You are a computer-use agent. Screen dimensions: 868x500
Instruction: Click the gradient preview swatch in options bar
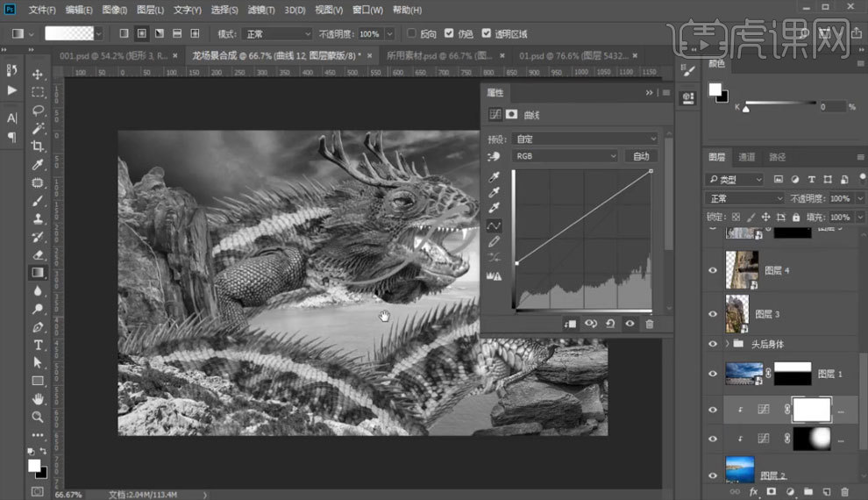(x=69, y=34)
